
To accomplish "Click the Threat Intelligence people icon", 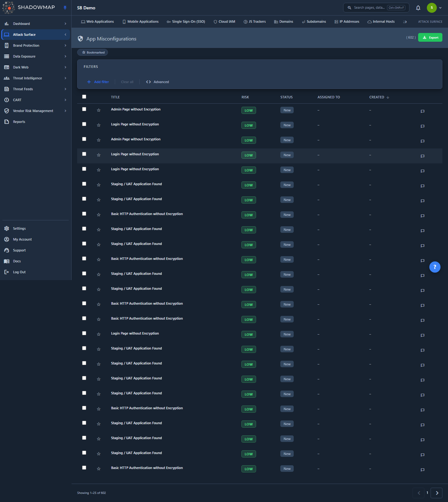I will (7, 78).
